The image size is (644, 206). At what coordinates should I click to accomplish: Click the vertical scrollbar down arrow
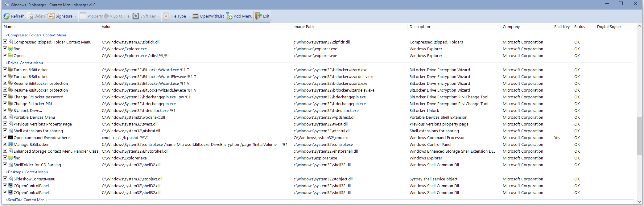639,202
